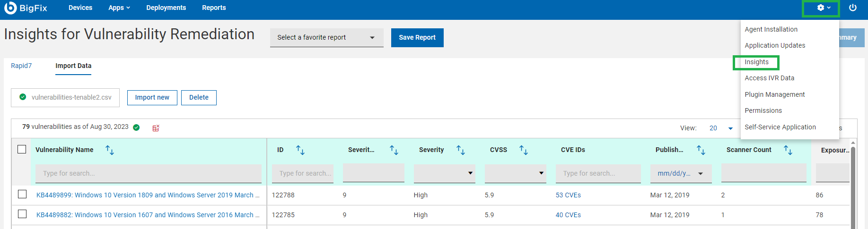Check the KB4489882 row checkbox

point(22,214)
